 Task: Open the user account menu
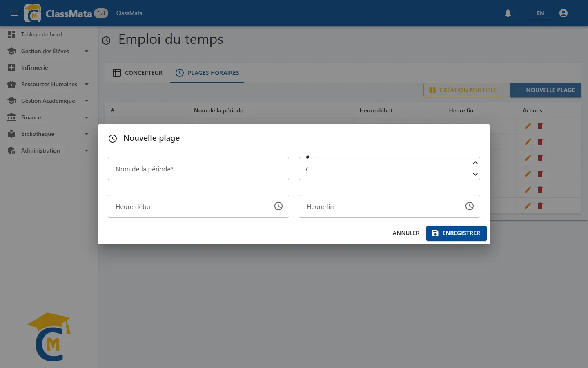click(x=563, y=13)
